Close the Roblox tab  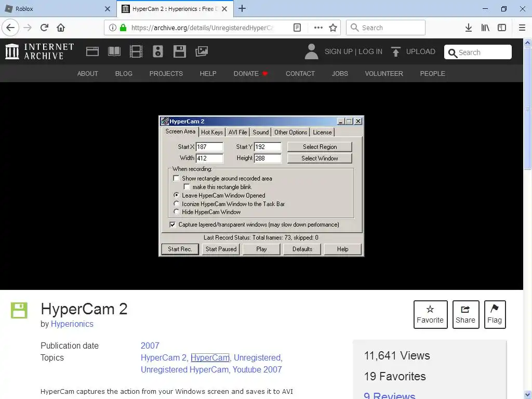pos(108,9)
